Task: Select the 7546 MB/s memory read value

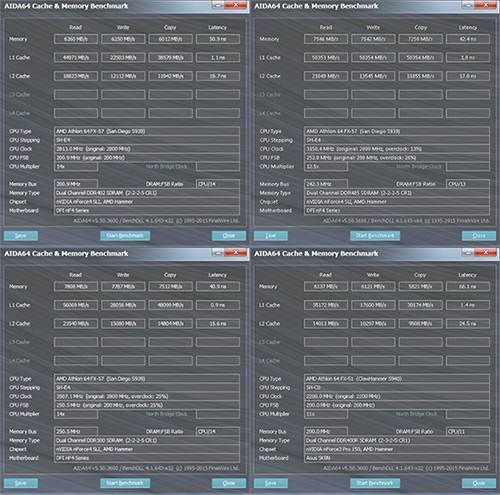Action: pyautogui.click(x=326, y=39)
